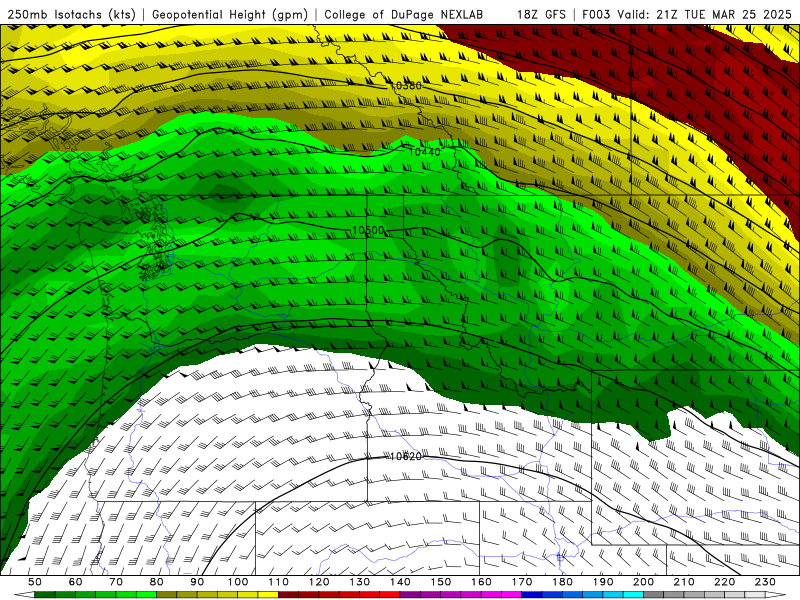
Task: Select the 10380 height contour label
Action: click(x=405, y=86)
